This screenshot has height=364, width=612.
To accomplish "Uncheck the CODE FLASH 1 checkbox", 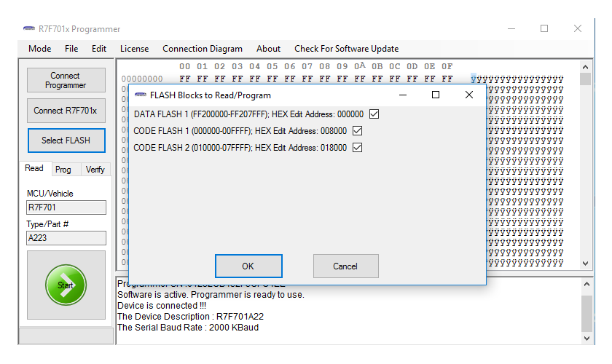I will click(357, 131).
